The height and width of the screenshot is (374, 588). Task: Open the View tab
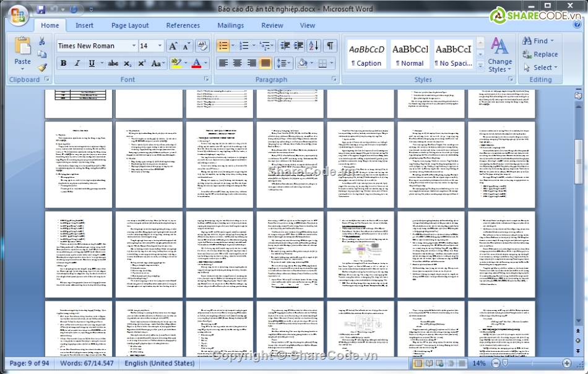click(308, 25)
